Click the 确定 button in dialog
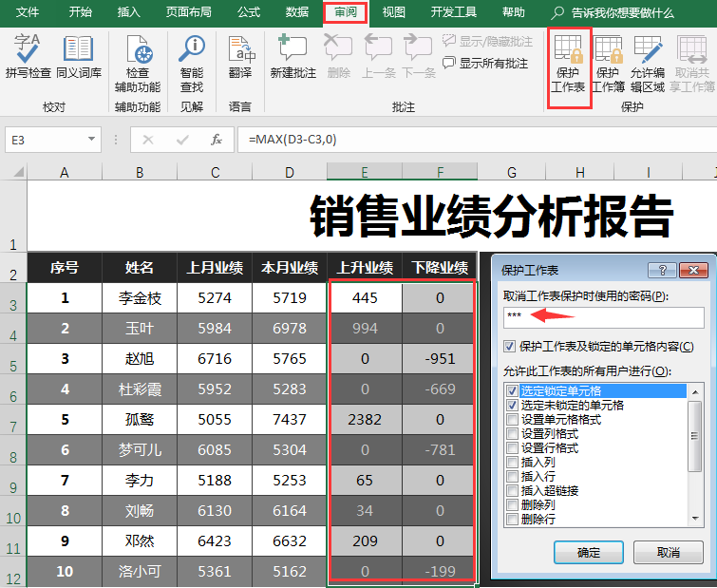The height and width of the screenshot is (588, 717). (589, 552)
